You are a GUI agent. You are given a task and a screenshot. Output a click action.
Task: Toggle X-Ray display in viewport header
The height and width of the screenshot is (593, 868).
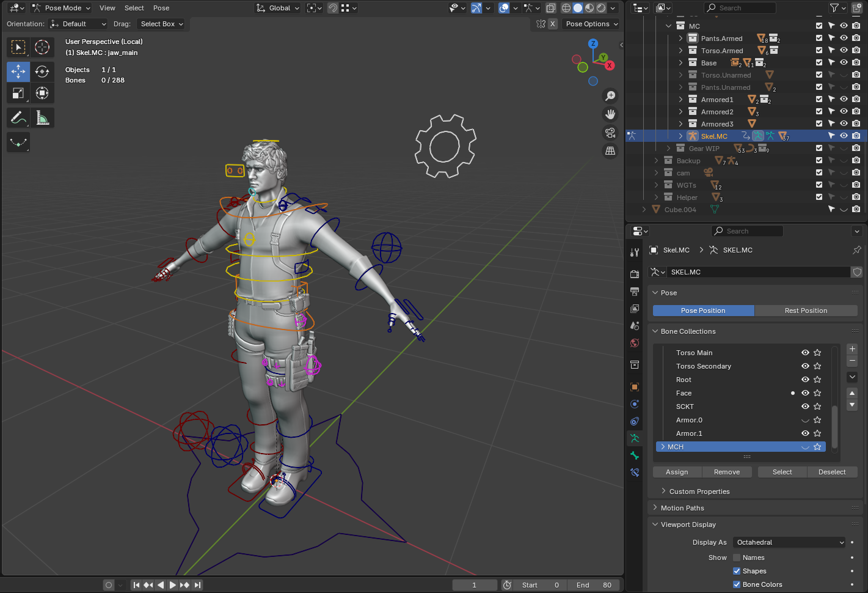coord(551,8)
